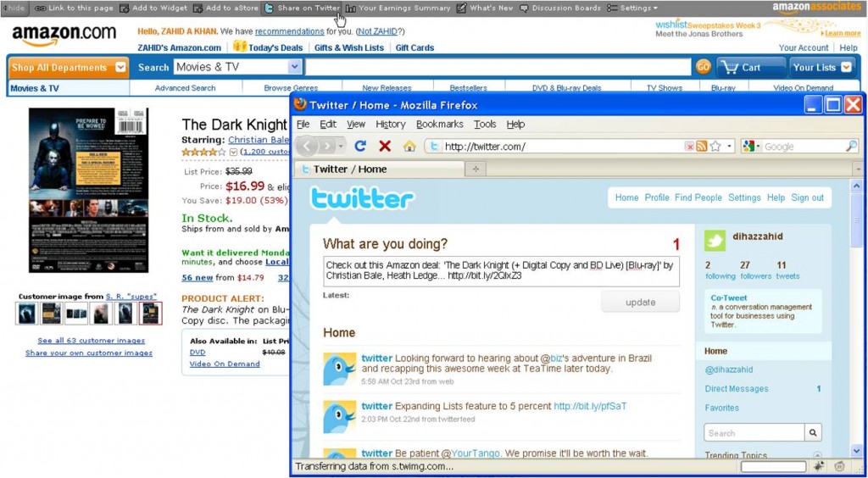Open the Google search engine dropdown
This screenshot has height=478, width=868.
click(x=752, y=147)
